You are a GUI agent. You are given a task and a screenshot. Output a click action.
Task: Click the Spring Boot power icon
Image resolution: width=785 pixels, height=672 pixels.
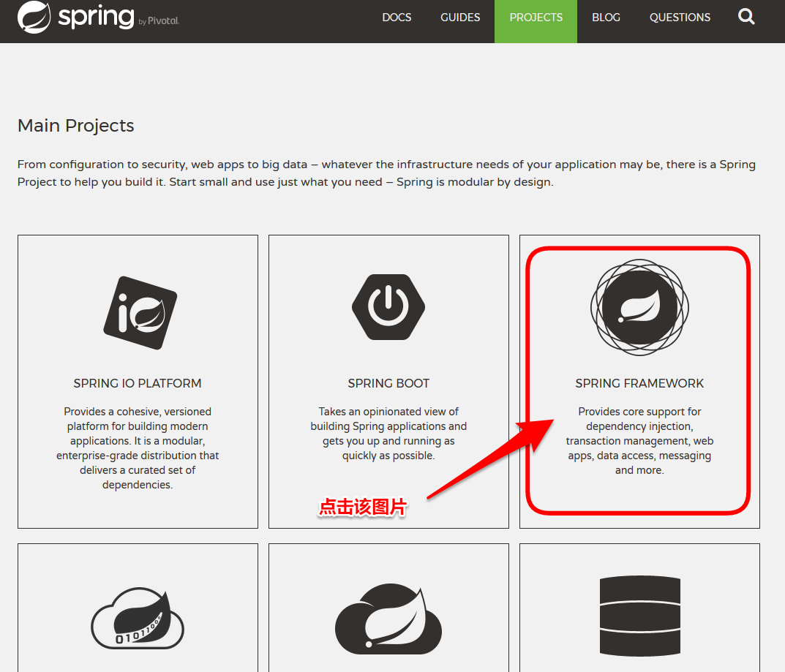pyautogui.click(x=388, y=307)
